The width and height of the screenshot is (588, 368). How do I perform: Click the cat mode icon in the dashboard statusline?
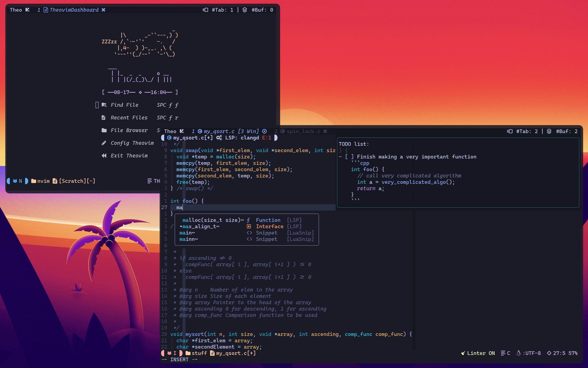point(15,181)
